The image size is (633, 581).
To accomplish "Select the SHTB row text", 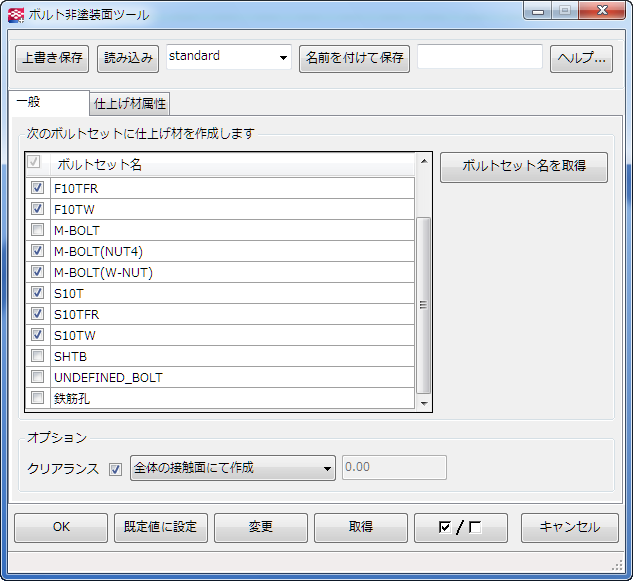I will tap(70, 356).
